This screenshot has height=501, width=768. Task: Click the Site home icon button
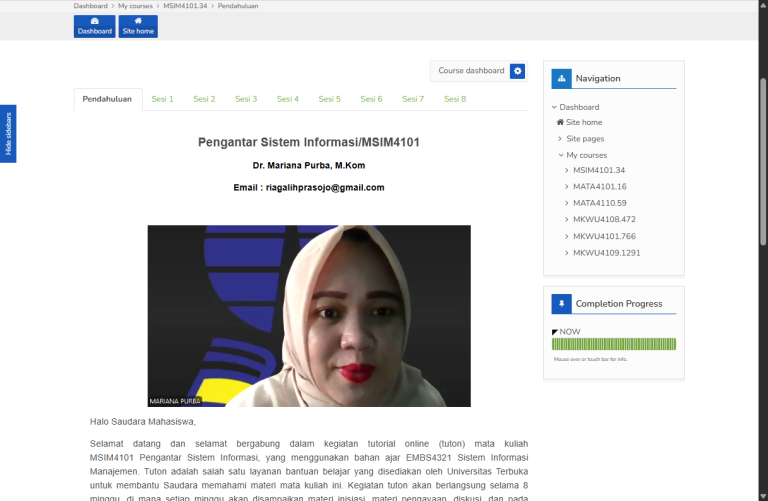click(138, 26)
